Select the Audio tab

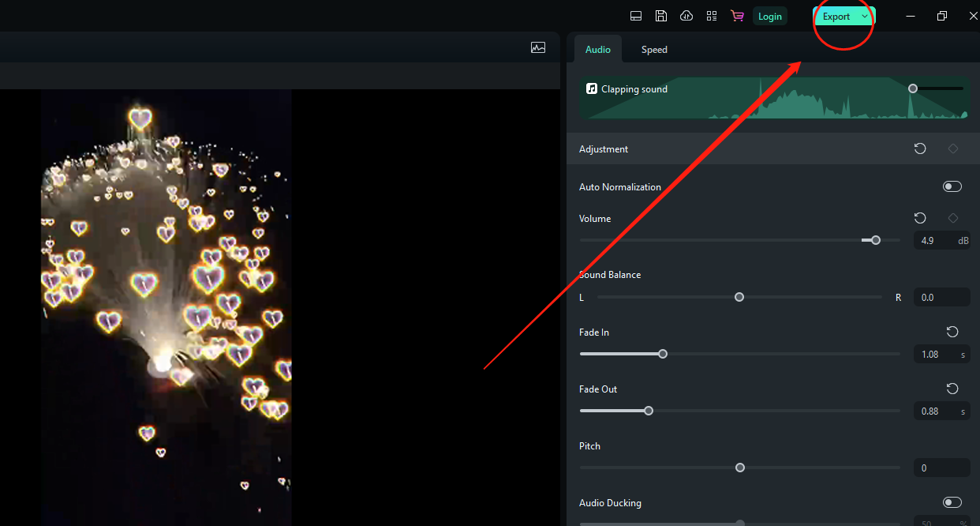tap(597, 50)
